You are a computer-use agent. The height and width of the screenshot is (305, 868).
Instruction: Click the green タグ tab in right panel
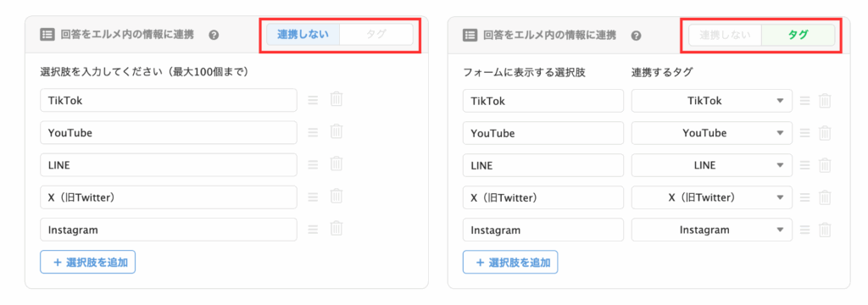tap(798, 35)
